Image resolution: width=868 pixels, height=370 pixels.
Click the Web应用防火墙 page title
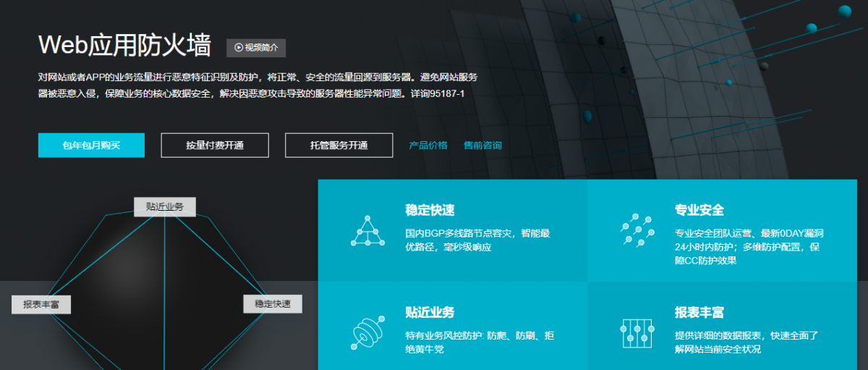pos(124,46)
